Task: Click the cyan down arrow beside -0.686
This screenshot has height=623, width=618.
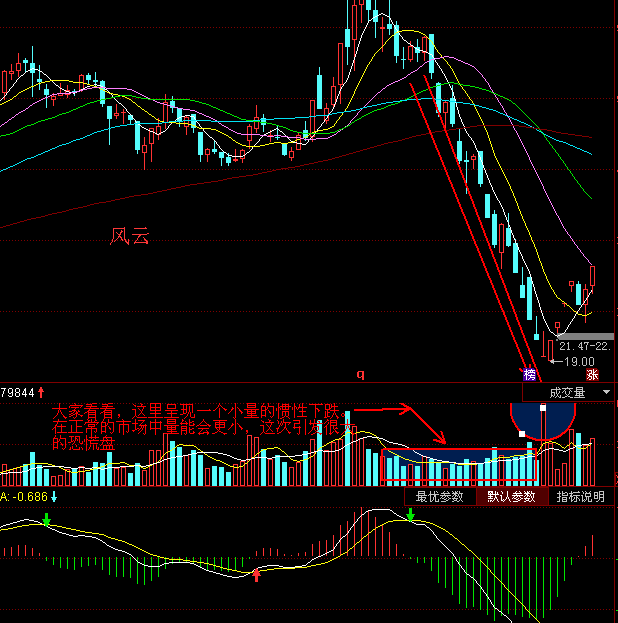Action: coord(54,497)
